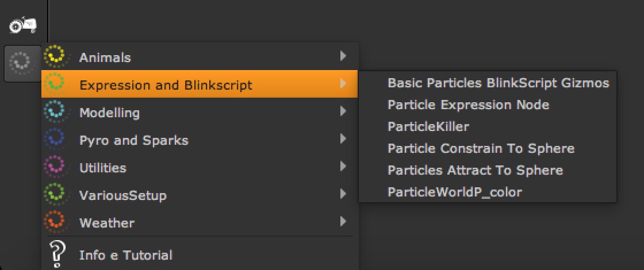Open Info e Tutorial entry
This screenshot has width=644, height=270.
pyautogui.click(x=125, y=255)
